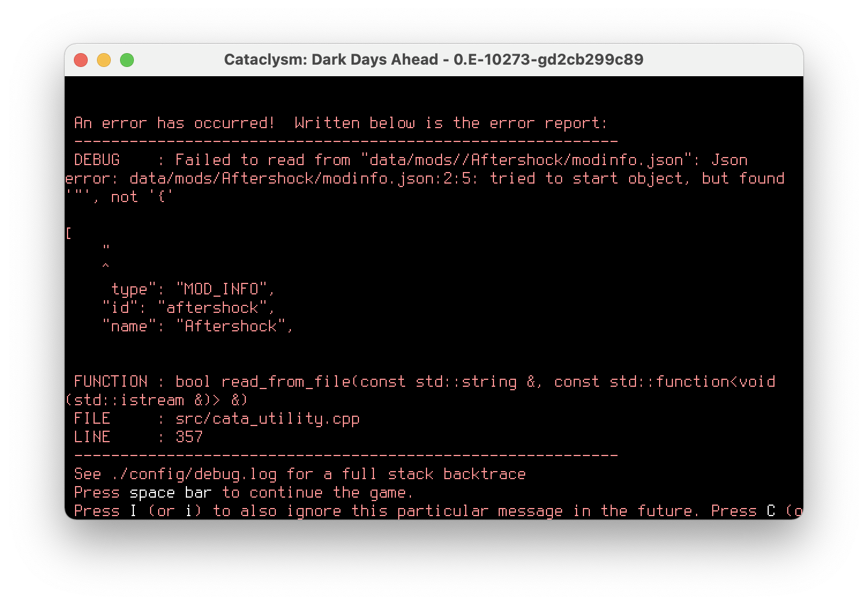
Task: Maximize the window using green button
Action: click(127, 60)
